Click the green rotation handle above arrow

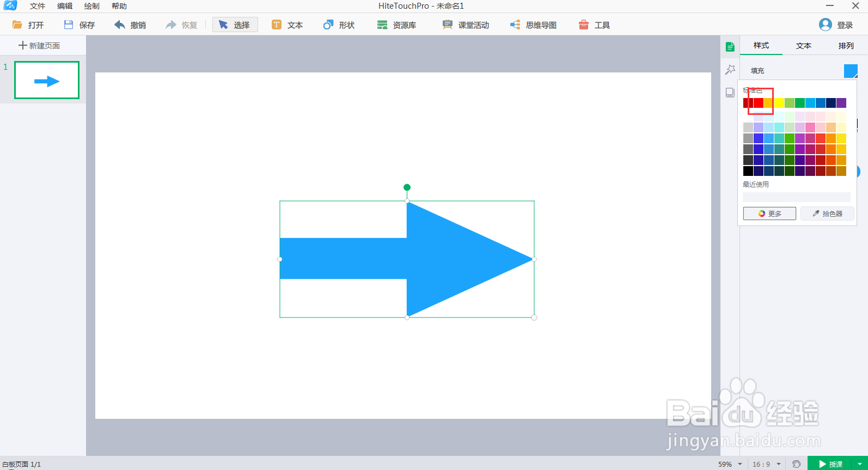[407, 187]
